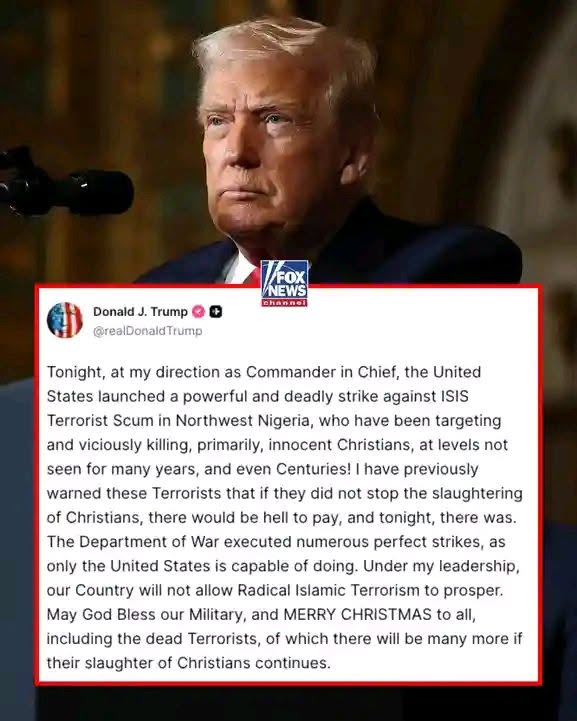Click the word 'ISIS' in the post
577x721 pixels.
[455, 396]
